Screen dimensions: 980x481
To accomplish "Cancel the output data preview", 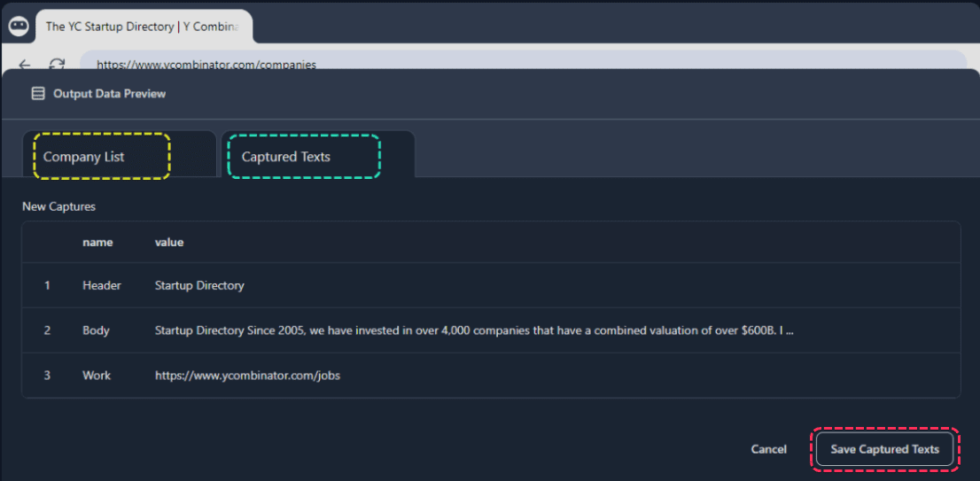I will [x=769, y=449].
